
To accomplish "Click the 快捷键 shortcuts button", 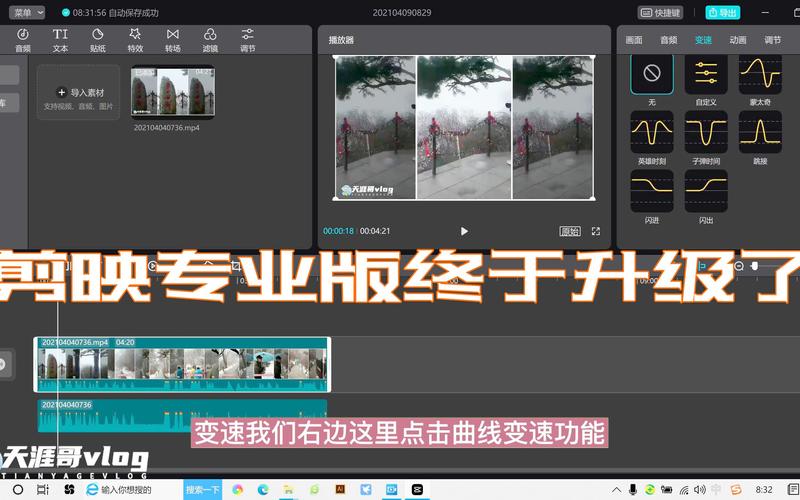I will [x=660, y=12].
